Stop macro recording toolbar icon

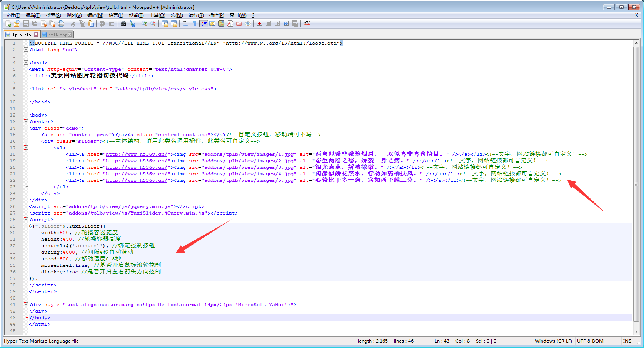[x=268, y=23]
